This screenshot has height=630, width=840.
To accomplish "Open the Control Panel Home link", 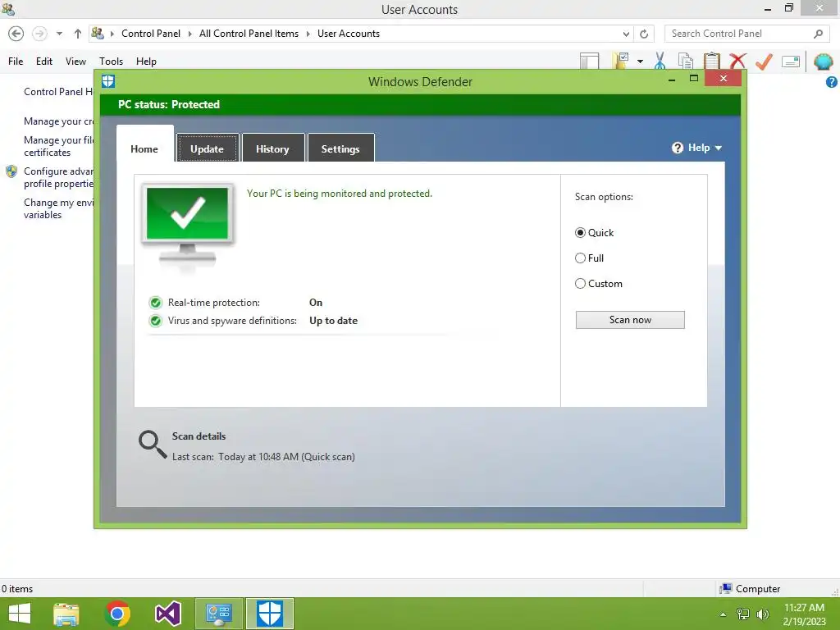I will pos(58,92).
